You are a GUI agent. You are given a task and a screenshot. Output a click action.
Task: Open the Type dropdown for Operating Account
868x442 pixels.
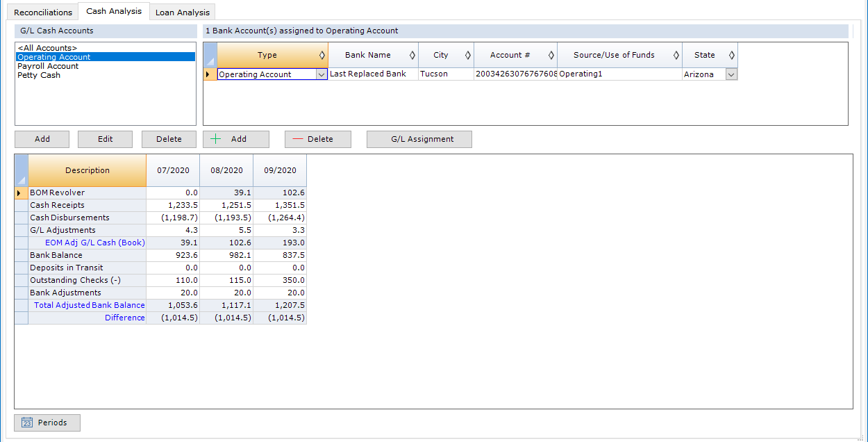[x=322, y=74]
